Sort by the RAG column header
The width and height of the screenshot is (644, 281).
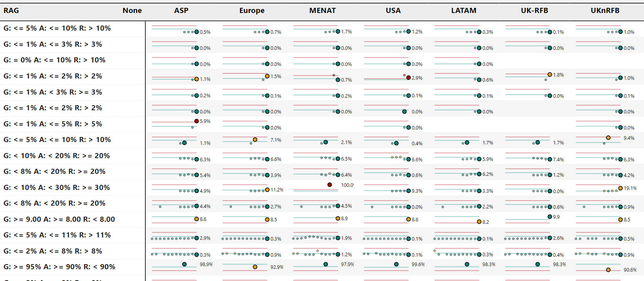point(11,11)
